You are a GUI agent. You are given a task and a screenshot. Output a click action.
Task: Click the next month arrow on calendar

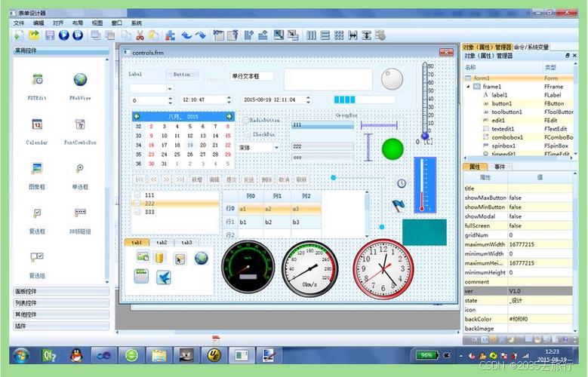click(x=229, y=116)
